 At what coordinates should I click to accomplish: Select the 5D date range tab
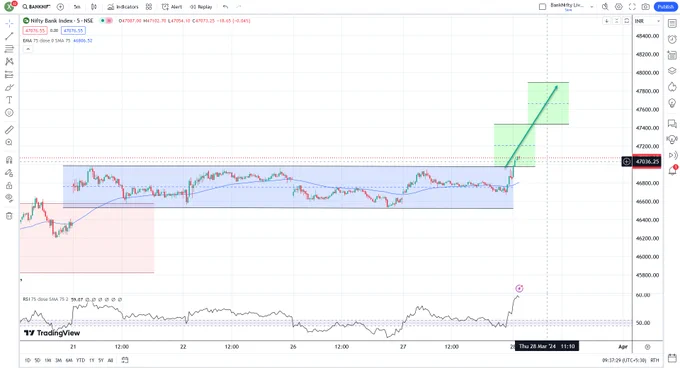click(37, 360)
